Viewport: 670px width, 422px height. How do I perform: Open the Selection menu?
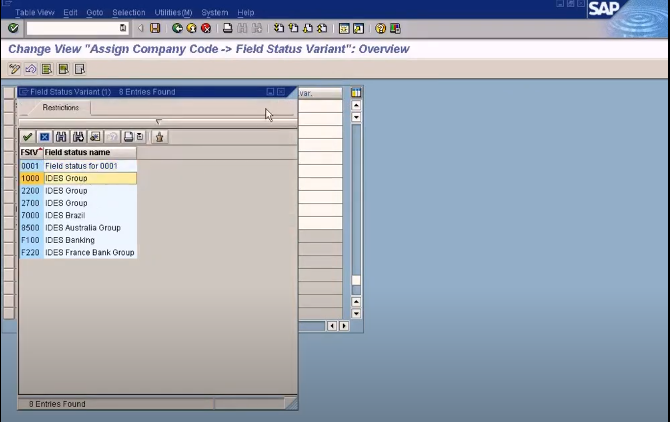pyautogui.click(x=129, y=13)
